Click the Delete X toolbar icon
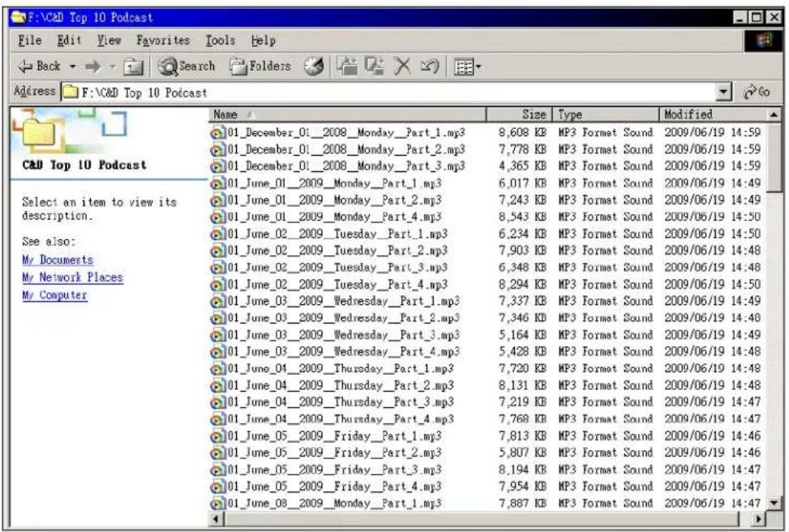The width and height of the screenshot is (789, 532). (x=402, y=66)
